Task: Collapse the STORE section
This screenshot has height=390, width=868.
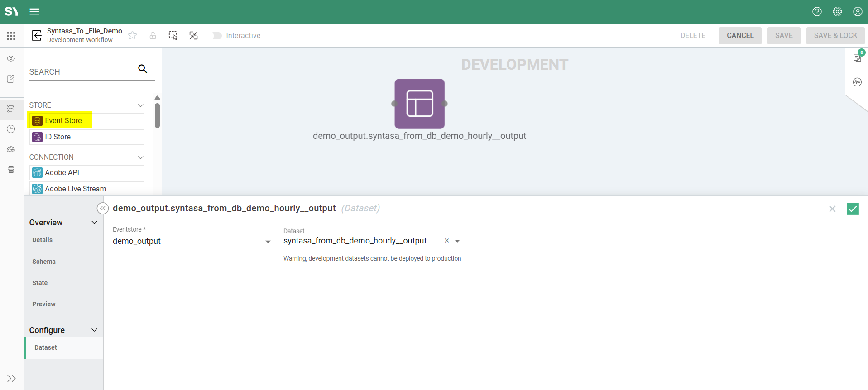Action: 140,105
